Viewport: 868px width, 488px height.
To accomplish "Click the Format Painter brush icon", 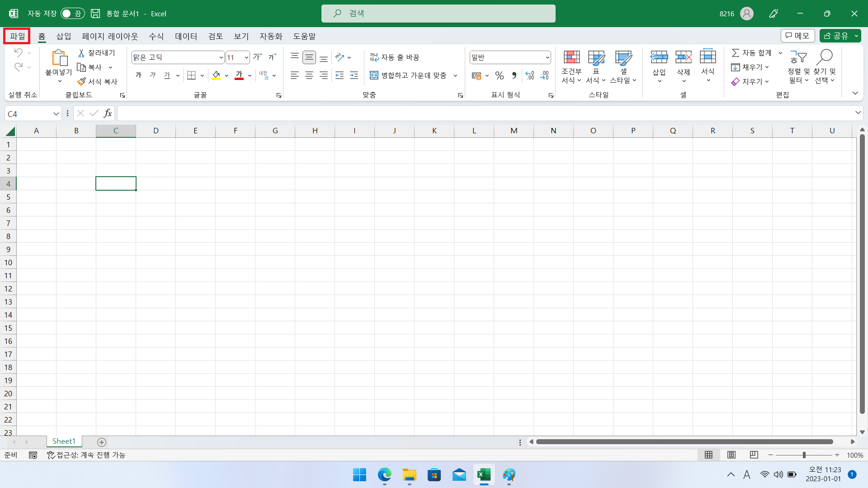I will click(81, 81).
